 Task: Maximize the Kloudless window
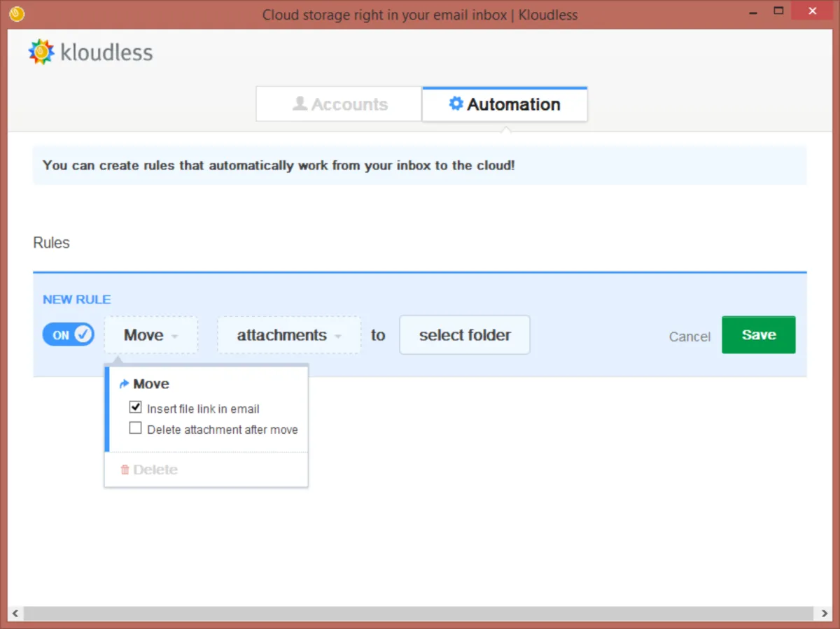point(778,11)
